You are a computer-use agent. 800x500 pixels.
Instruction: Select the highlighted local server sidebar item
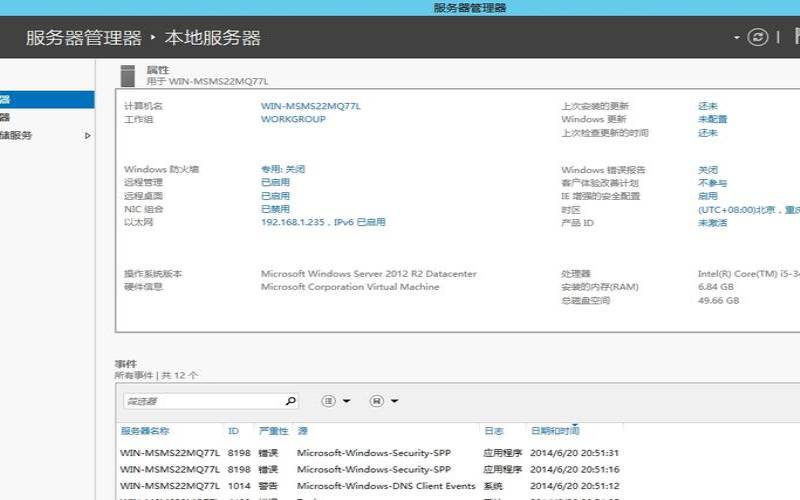(x=47, y=99)
